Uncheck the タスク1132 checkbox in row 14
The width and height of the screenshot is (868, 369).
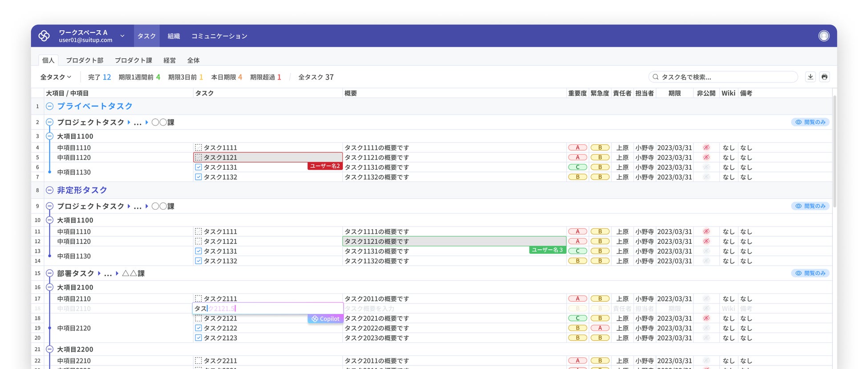[x=199, y=261]
